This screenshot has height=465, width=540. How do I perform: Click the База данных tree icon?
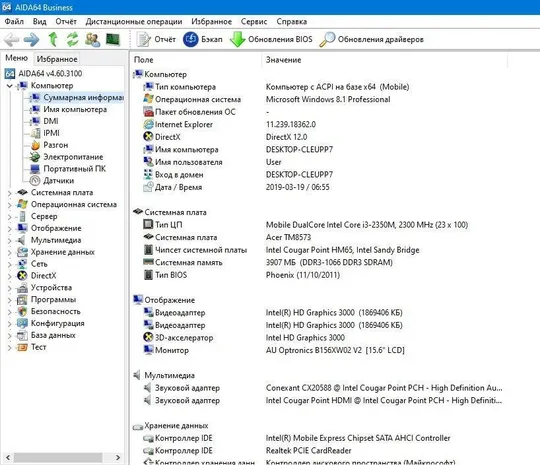click(x=22, y=335)
